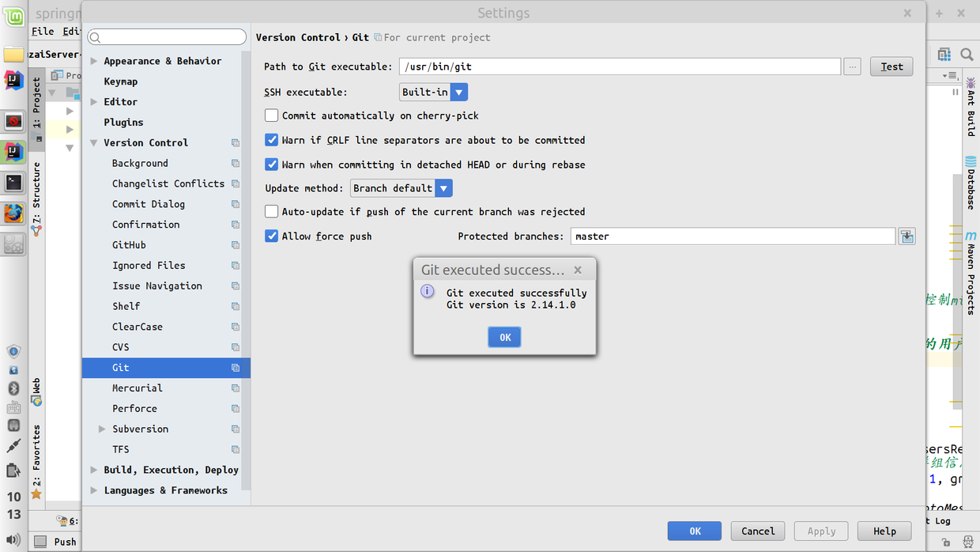Click the browse button beside Git path

[852, 67]
